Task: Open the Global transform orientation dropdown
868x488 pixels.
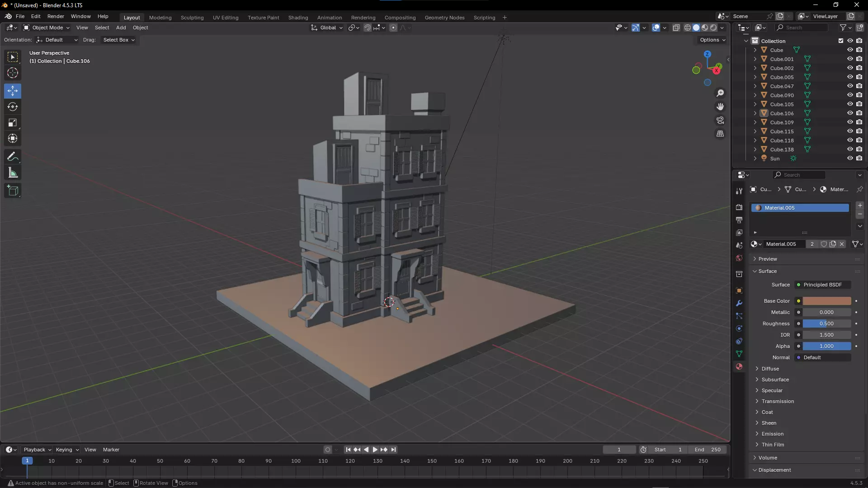Action: [327, 28]
